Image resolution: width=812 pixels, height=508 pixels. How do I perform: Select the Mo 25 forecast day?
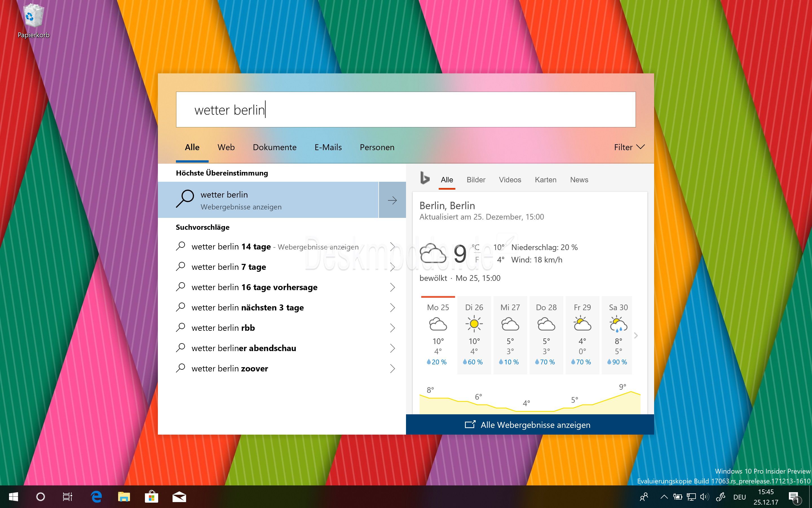[x=438, y=335]
